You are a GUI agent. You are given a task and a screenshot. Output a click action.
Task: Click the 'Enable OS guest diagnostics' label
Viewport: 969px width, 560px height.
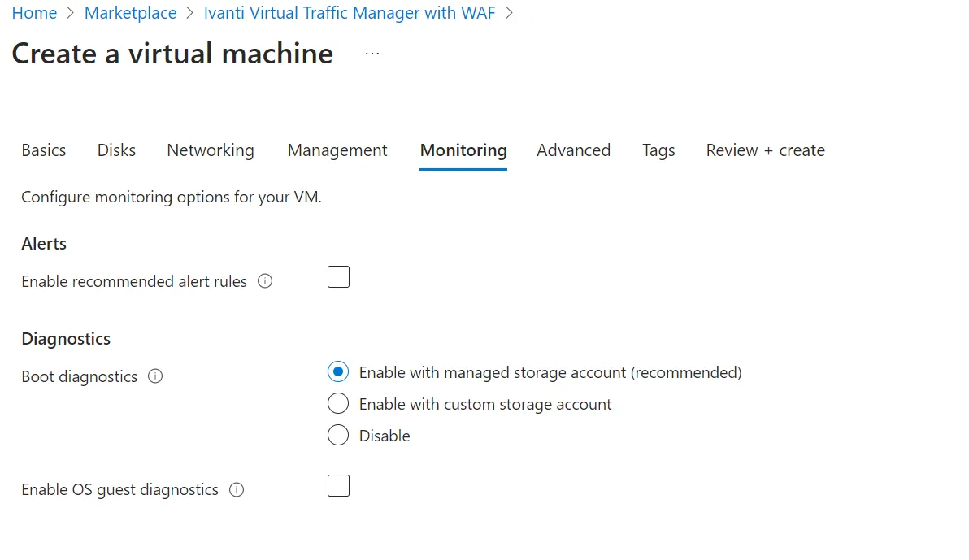point(119,489)
